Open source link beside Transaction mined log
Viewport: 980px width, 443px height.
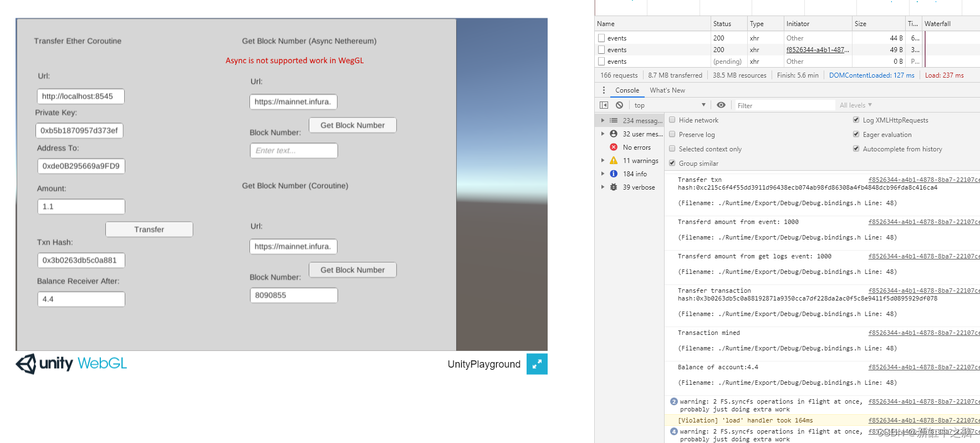[x=923, y=333]
